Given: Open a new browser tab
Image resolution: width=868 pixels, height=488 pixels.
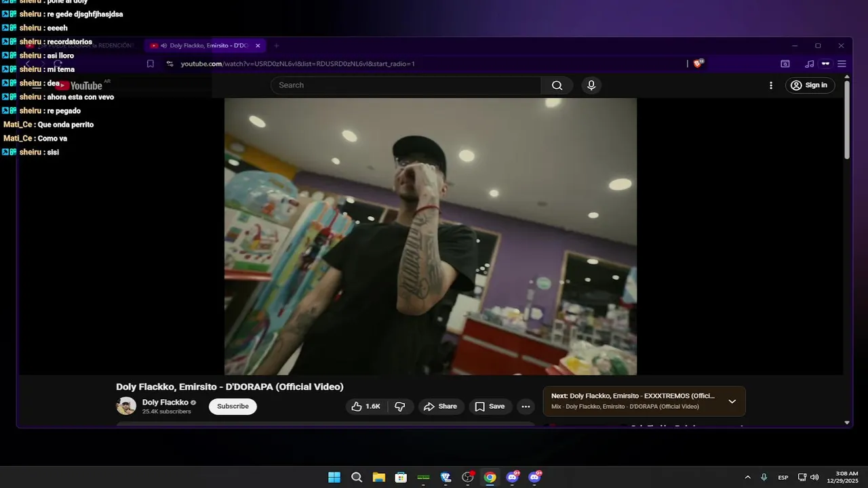Looking at the screenshot, I should tap(276, 45).
